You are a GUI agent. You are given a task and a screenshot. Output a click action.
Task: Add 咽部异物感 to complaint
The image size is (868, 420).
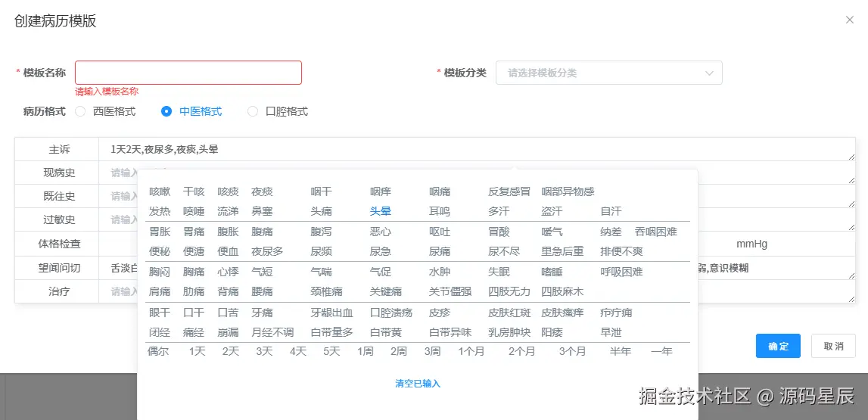coord(568,191)
